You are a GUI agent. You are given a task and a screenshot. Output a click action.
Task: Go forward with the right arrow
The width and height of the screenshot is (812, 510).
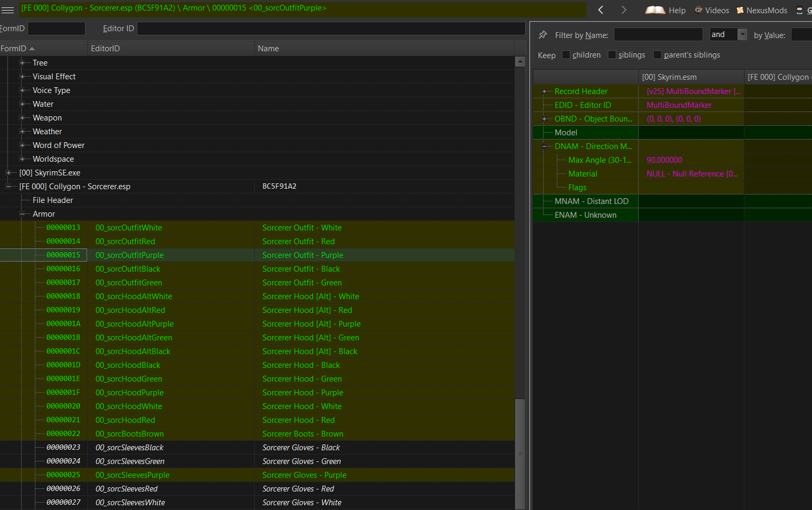point(624,10)
